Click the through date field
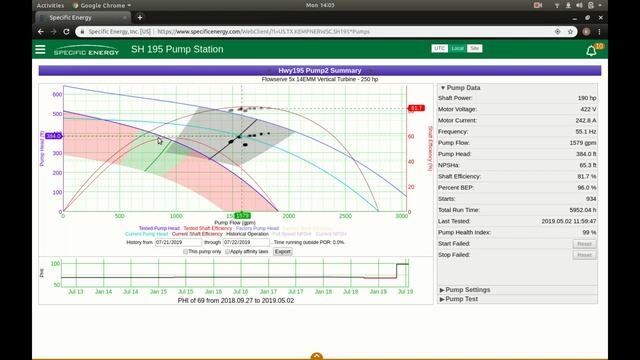 tap(246, 242)
